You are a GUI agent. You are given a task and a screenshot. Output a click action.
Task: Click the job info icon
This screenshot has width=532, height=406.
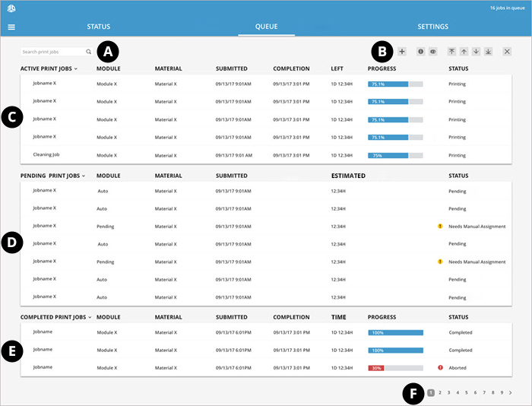pyautogui.click(x=420, y=52)
